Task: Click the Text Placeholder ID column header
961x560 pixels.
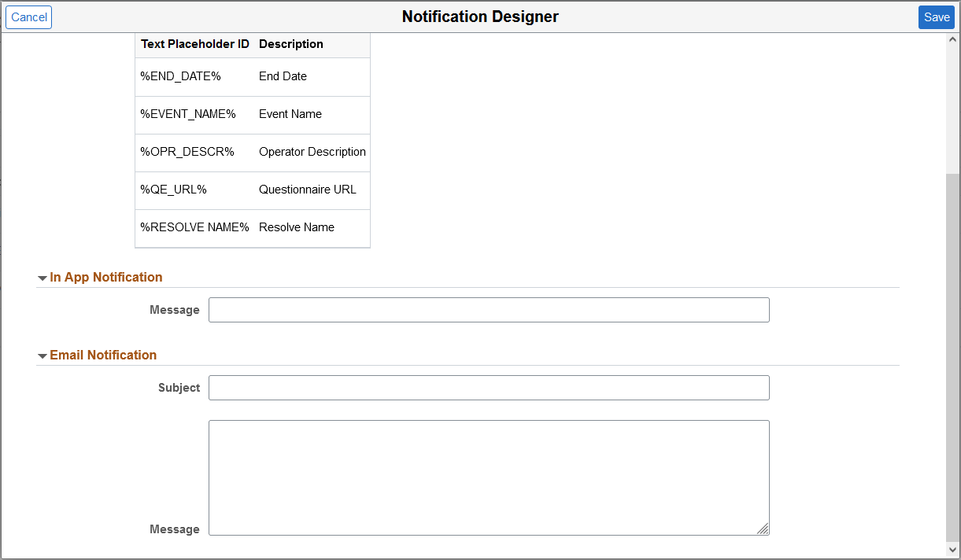Action: [195, 44]
